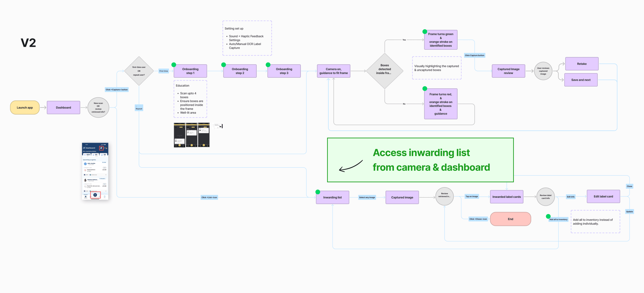Click the 'First time' connector label

click(164, 71)
